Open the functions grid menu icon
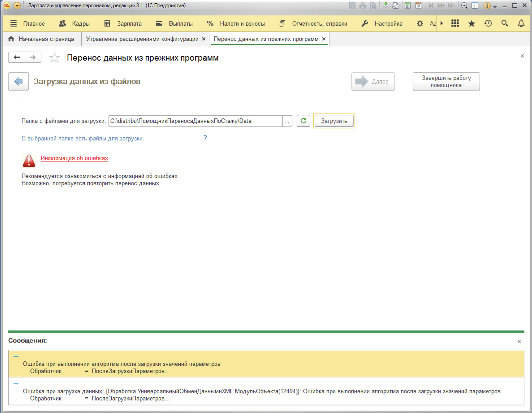 455,23
